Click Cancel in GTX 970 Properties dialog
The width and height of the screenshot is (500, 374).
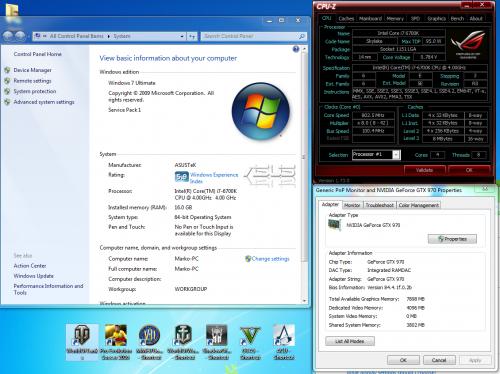pos(439,360)
